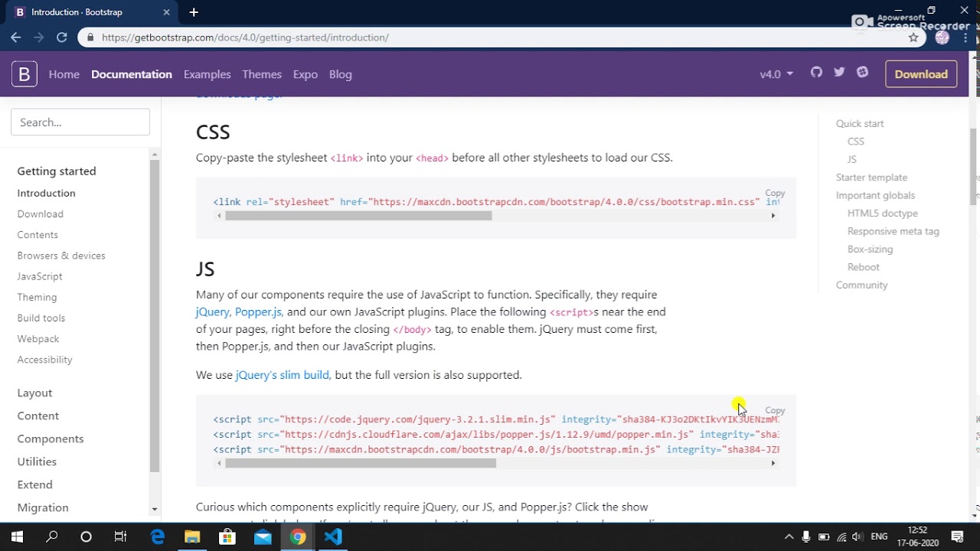The width and height of the screenshot is (980, 551).
Task: Open the Windows Start menu
Action: tap(17, 537)
